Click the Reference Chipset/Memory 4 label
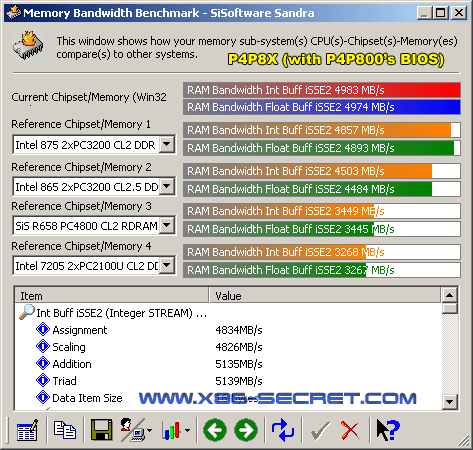The height and width of the screenshot is (450, 473). [81, 246]
